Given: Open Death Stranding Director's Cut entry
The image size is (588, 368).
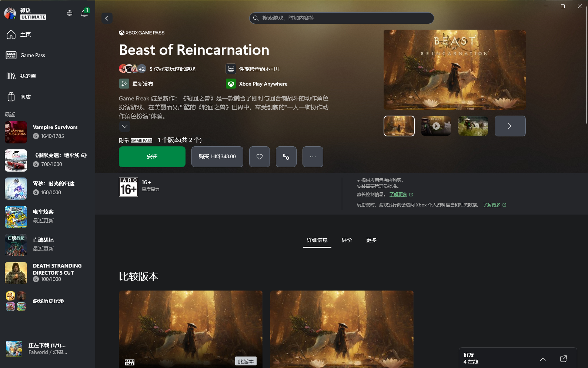Looking at the screenshot, I should [x=47, y=273].
